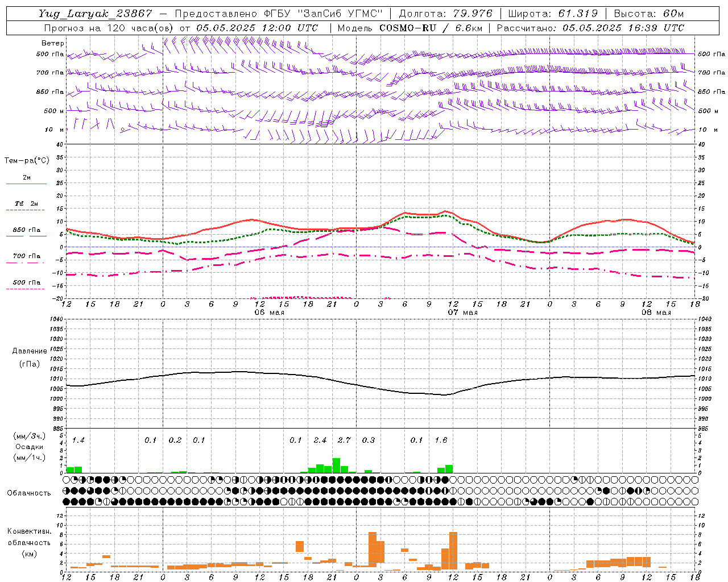Screen dimensions: 728x582
Task: Click the (гПа) unit under Давление
Action: pyautogui.click(x=30, y=364)
